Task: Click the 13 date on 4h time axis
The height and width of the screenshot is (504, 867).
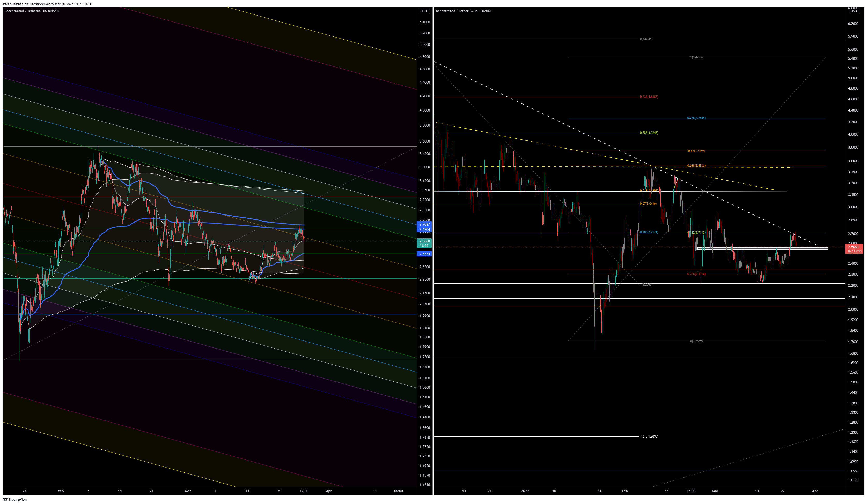Action: [x=464, y=491]
